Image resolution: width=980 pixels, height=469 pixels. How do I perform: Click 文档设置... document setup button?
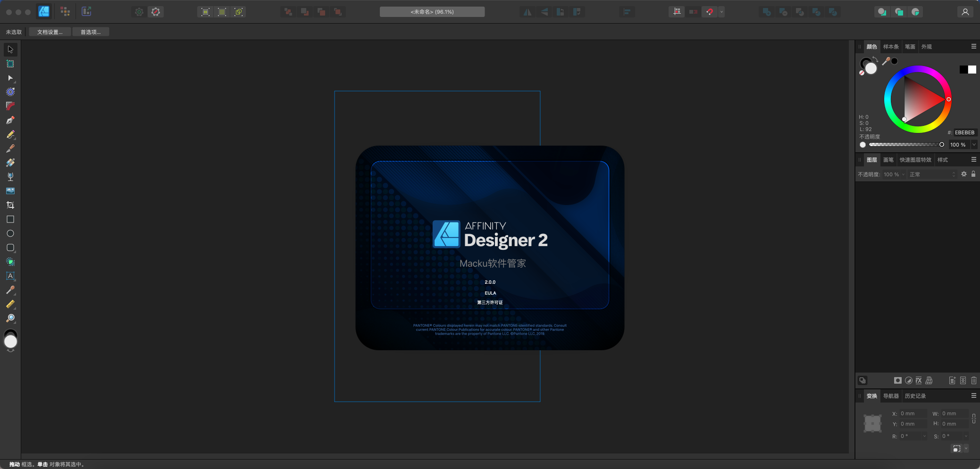[x=50, y=32]
